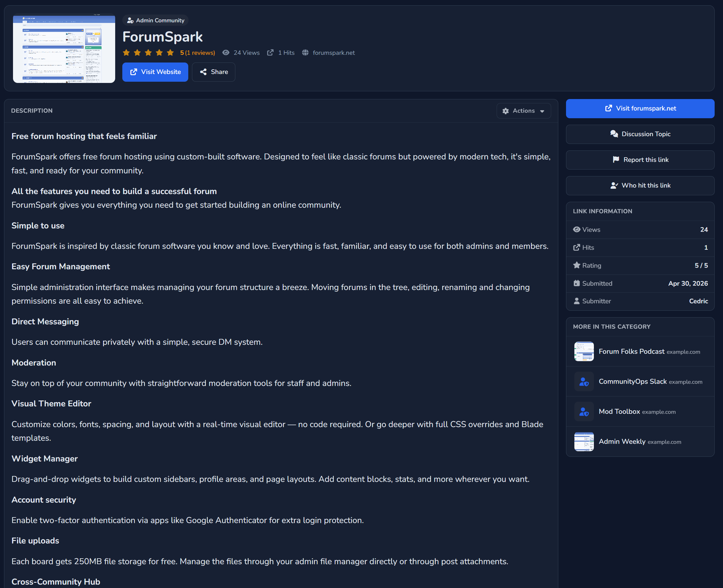The height and width of the screenshot is (588, 723).
Task: Click the flag icon in Report this link
Action: click(x=616, y=160)
